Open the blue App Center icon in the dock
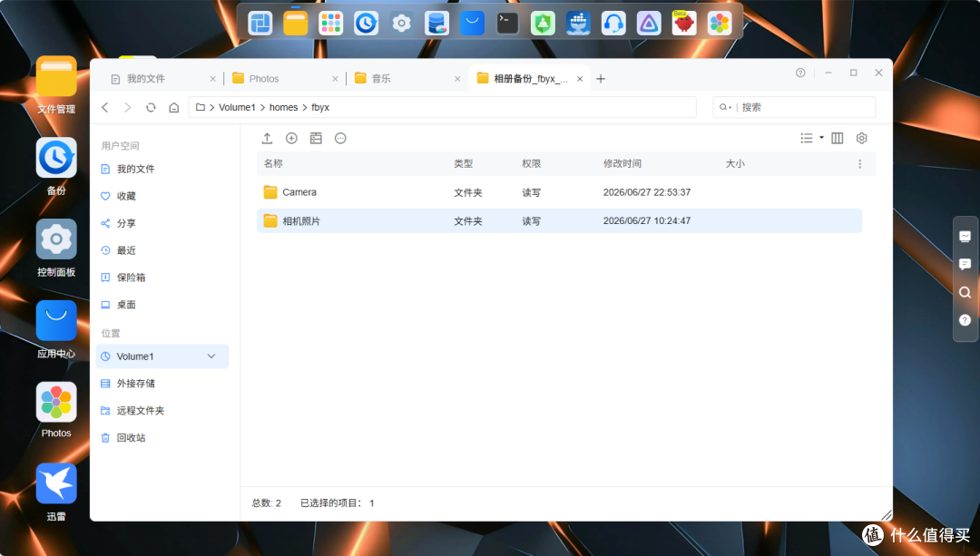980x556 pixels. [472, 23]
